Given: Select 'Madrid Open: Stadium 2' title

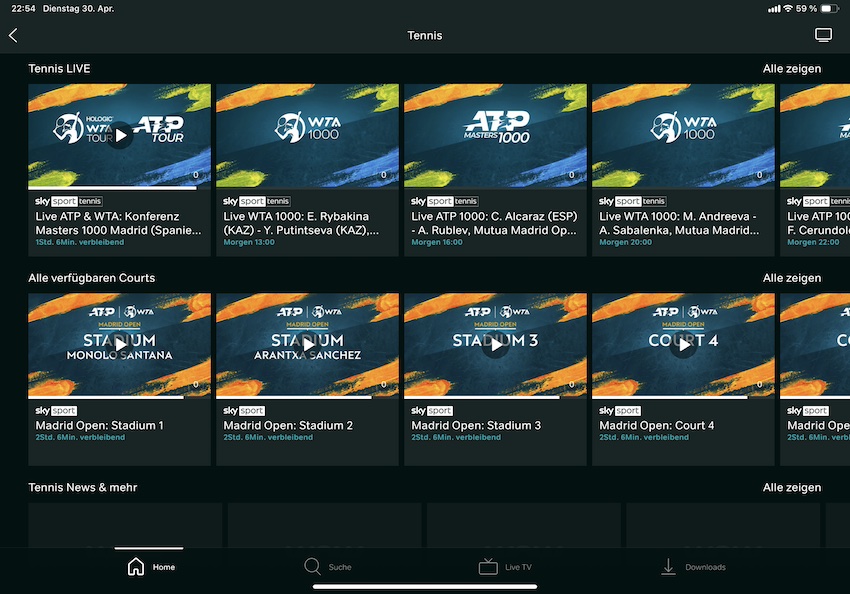Looking at the screenshot, I should pyautogui.click(x=288, y=425).
